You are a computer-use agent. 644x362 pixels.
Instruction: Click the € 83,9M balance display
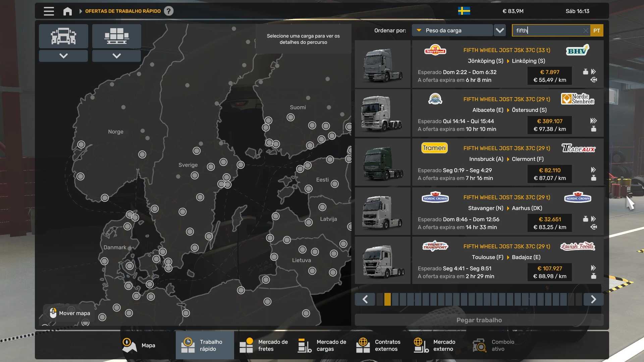point(513,11)
